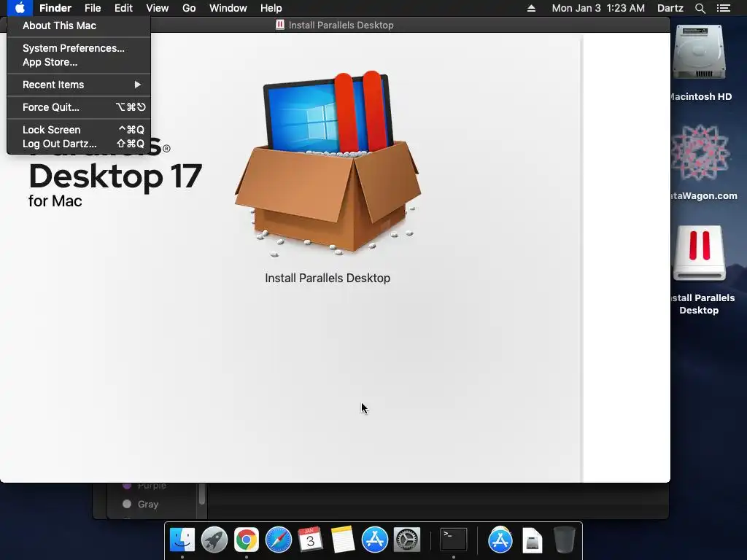Open Notification Center list icon

tap(724, 8)
